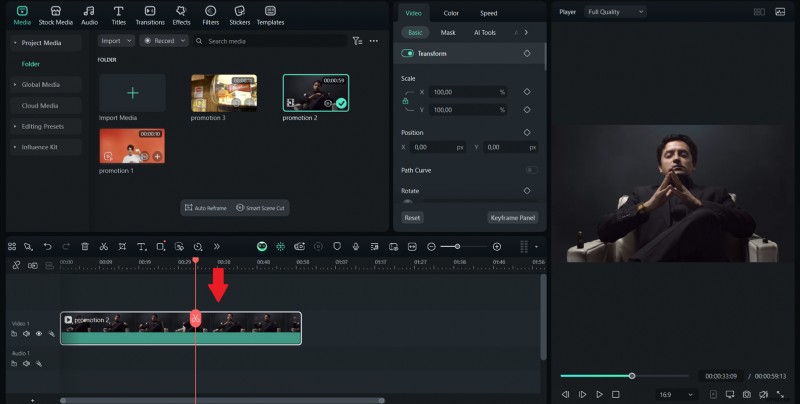Select the Mask sub-tab
Screen dimensions: 800x404
click(448, 33)
